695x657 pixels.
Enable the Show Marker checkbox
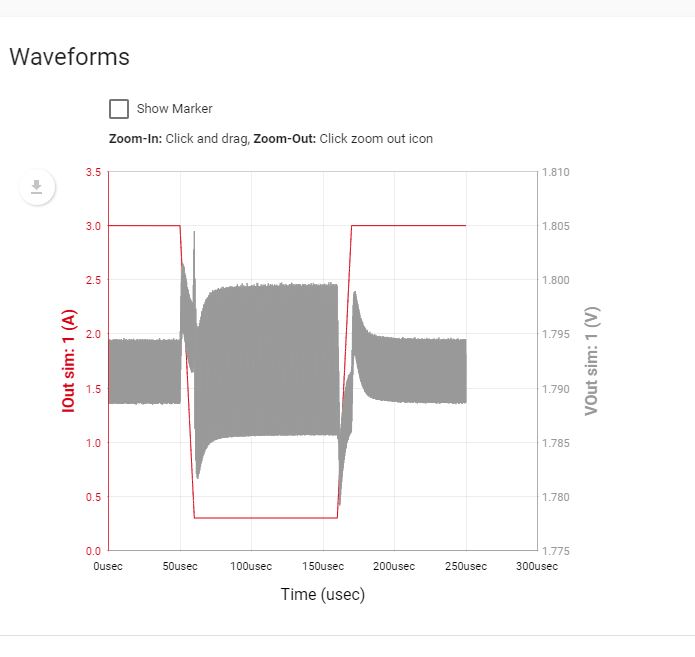[x=119, y=109]
